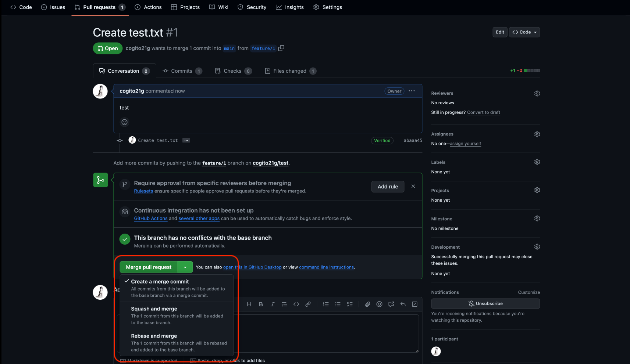Attach files using the paperclip icon
This screenshot has height=364, width=630.
(x=367, y=304)
